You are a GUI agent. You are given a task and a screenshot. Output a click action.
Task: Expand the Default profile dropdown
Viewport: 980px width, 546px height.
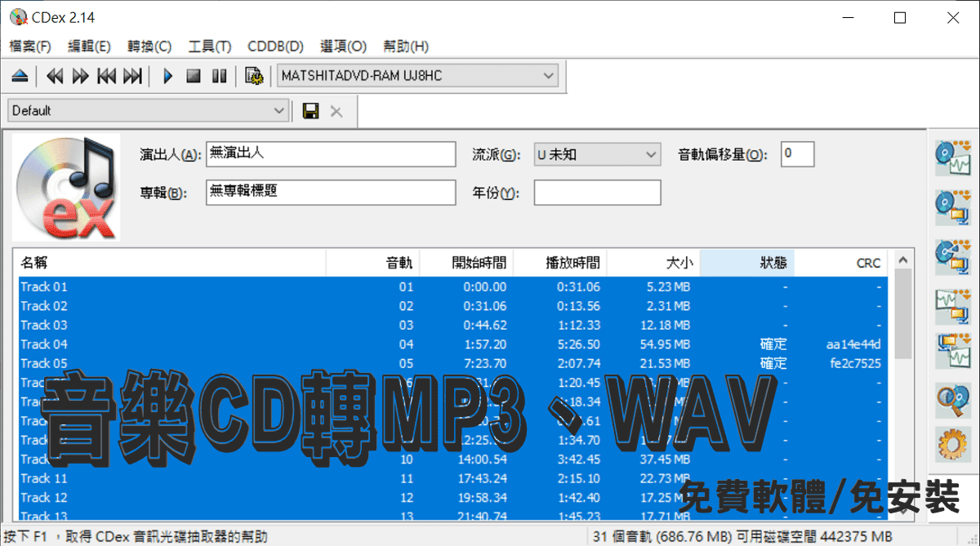point(282,110)
